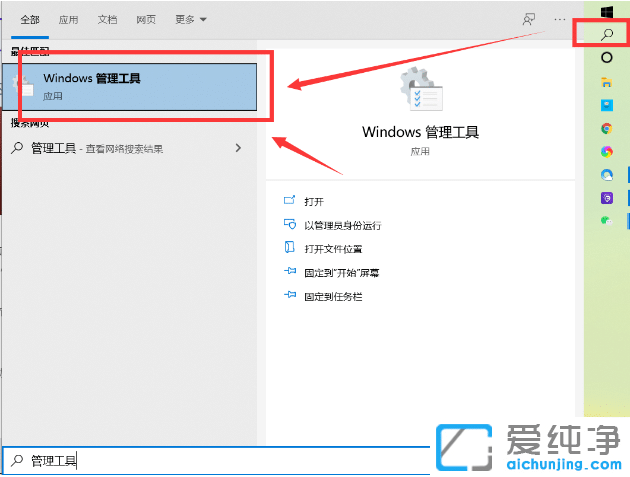Open File Explorer from the taskbar
The image size is (630, 477).
(x=607, y=82)
